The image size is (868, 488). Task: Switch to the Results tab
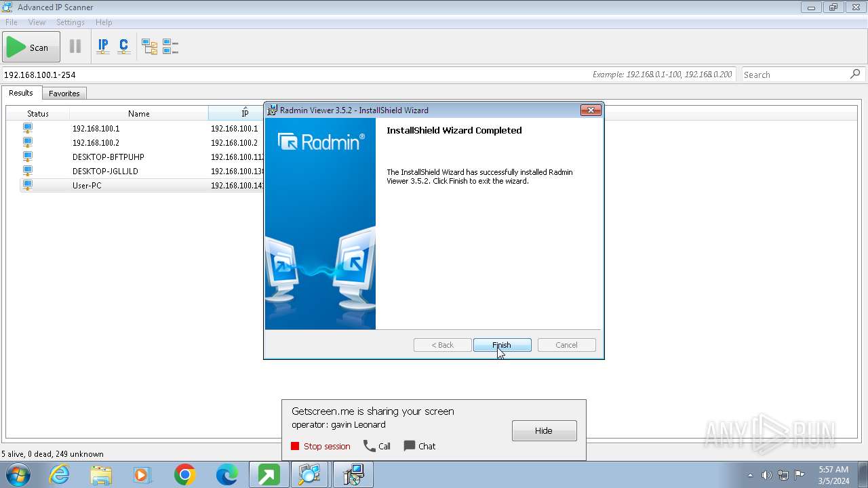click(21, 93)
